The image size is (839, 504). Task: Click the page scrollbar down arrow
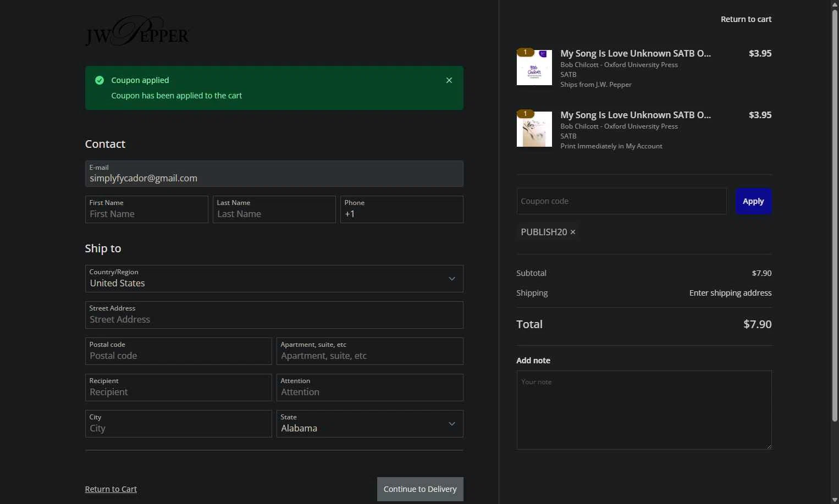835,500
